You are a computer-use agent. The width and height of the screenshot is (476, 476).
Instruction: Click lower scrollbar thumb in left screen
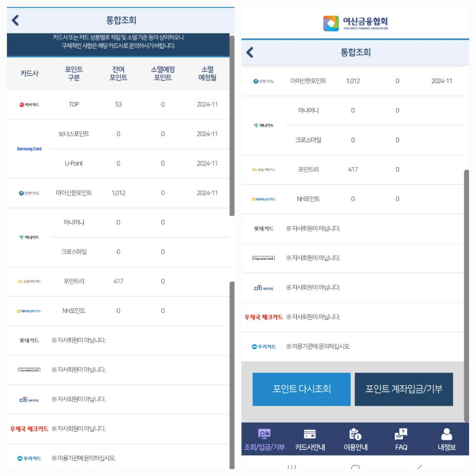[232, 375]
